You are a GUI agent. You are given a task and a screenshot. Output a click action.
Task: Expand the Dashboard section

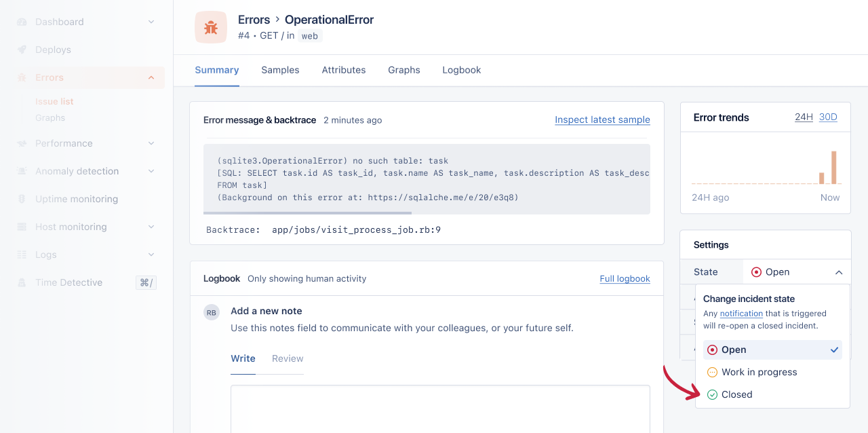(151, 21)
